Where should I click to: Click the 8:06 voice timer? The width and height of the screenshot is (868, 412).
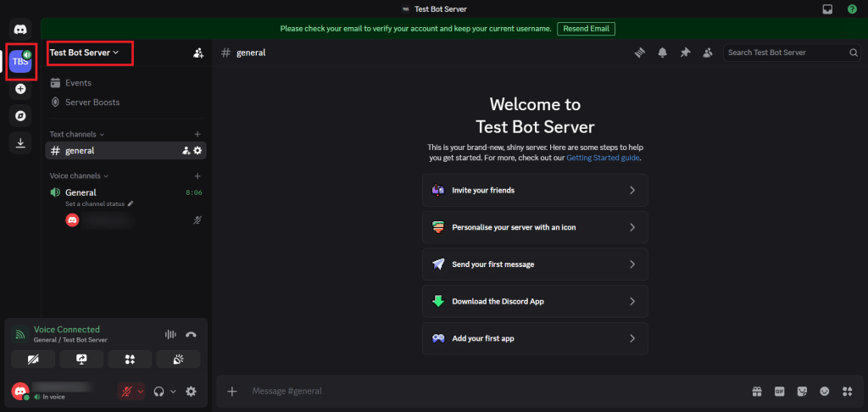pyautogui.click(x=194, y=192)
